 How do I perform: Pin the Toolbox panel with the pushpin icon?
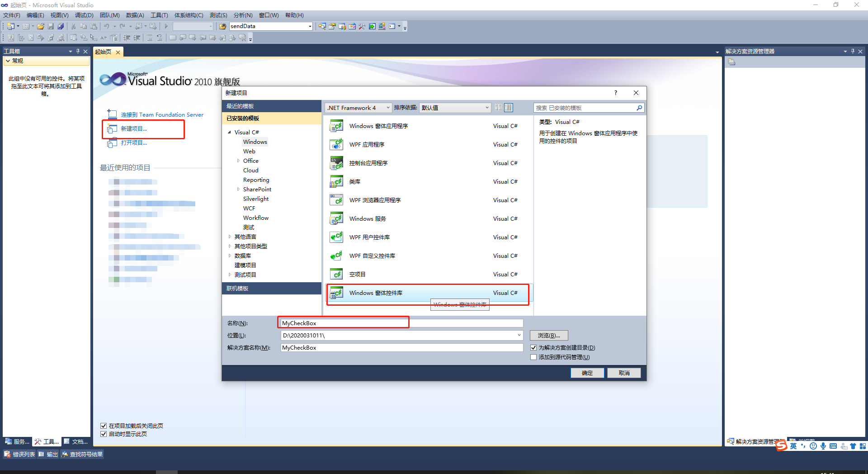pyautogui.click(x=78, y=51)
